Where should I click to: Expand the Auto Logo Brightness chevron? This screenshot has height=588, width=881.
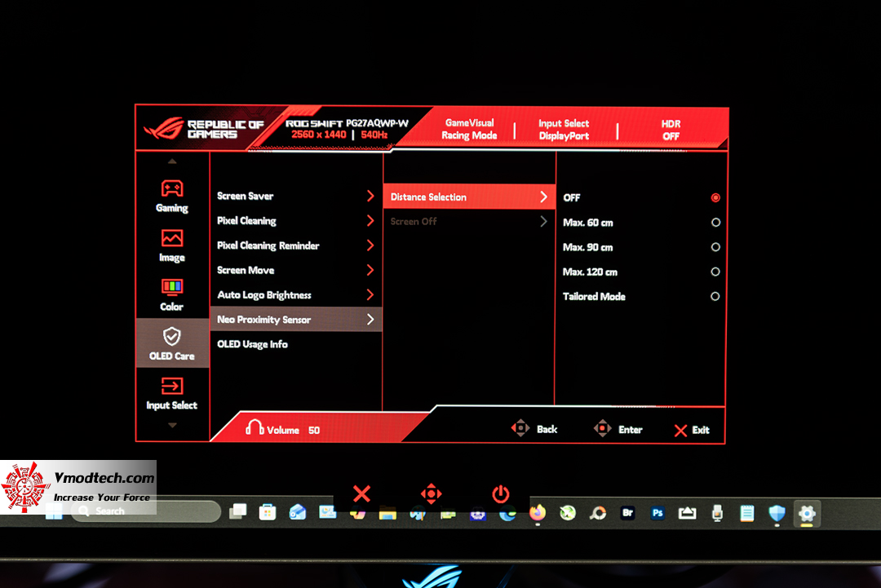pyautogui.click(x=370, y=295)
